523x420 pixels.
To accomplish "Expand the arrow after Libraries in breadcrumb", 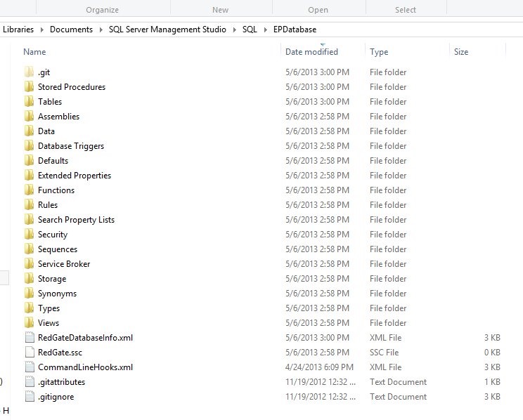I will [x=41, y=29].
